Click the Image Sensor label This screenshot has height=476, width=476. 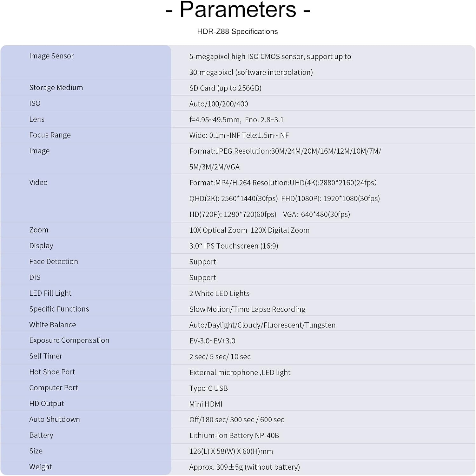(51, 56)
